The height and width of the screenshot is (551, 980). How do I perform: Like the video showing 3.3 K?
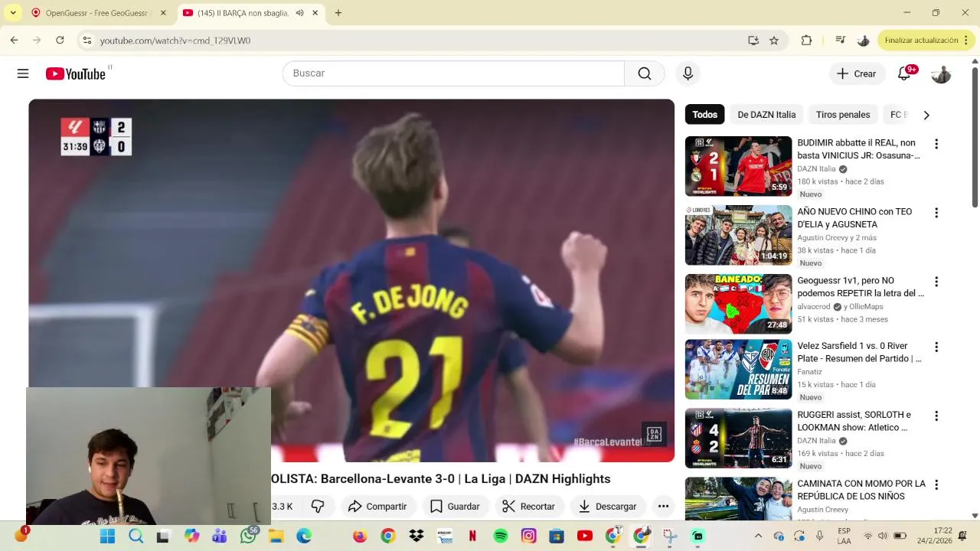point(283,507)
